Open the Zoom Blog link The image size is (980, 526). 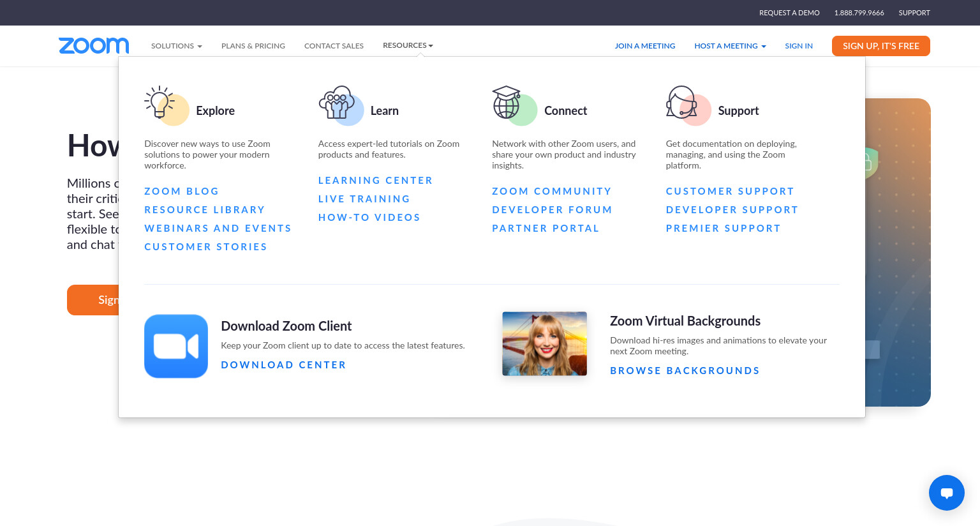182,192
